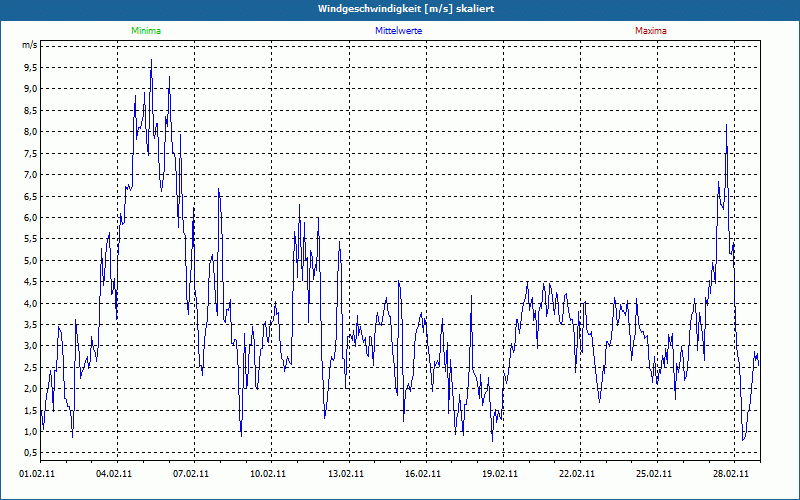Click the 0,5 y-axis value
Viewport: 800px width, 500px height.
[x=31, y=453]
